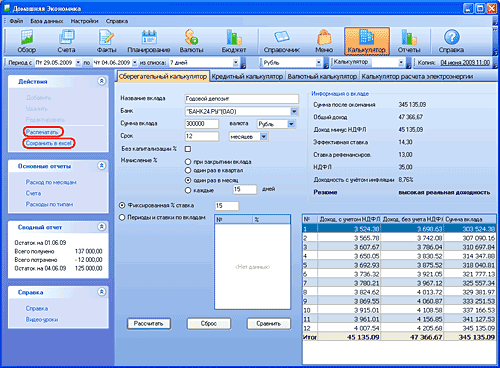Open the Справочник book icon
The height and width of the screenshot is (368, 500).
282,41
